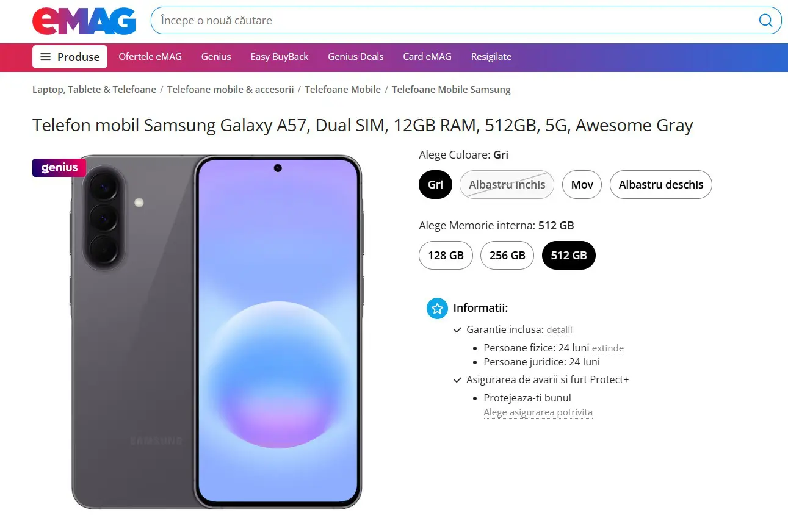788x532 pixels.
Task: Navigate to Telefoane Mobile Samsung breadcrumb
Action: click(451, 90)
